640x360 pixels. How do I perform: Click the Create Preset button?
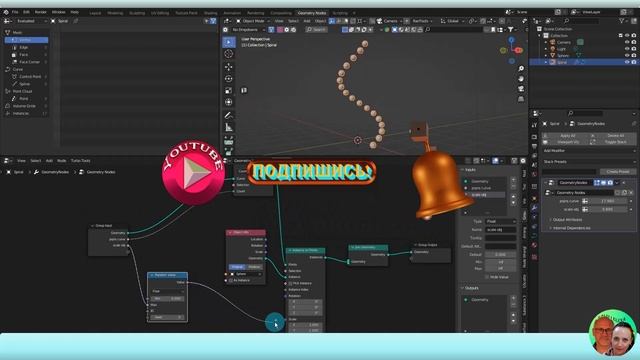618,172
